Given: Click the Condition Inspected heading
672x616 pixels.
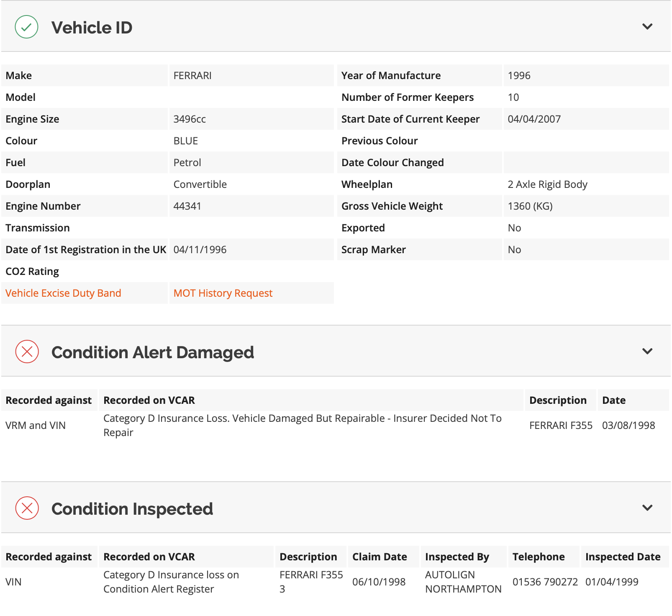Looking at the screenshot, I should (132, 509).
